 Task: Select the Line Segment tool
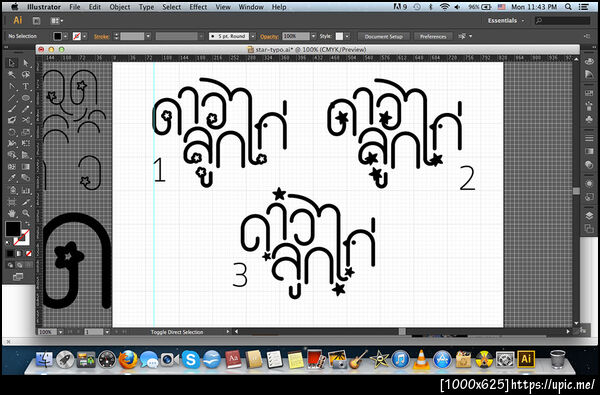12,98
